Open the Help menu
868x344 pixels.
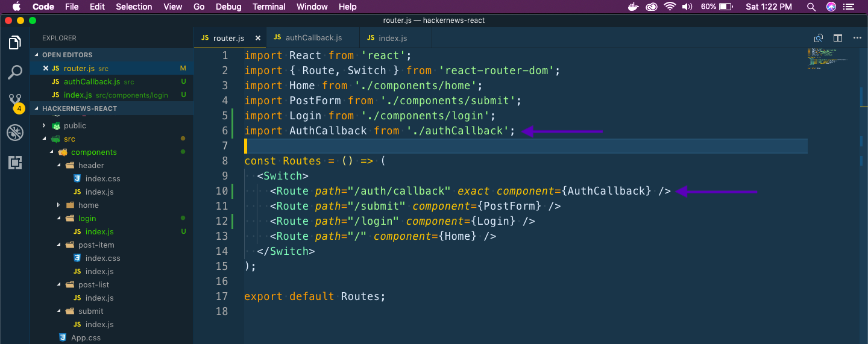pos(348,7)
